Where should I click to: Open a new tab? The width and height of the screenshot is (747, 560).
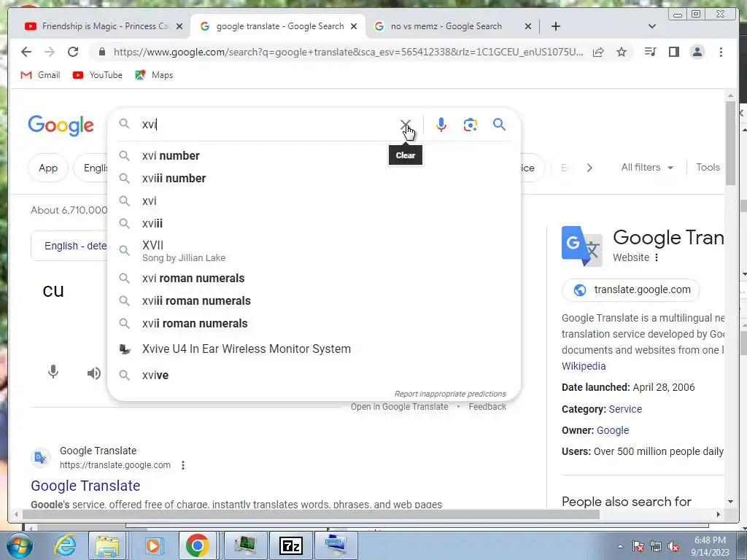[555, 26]
